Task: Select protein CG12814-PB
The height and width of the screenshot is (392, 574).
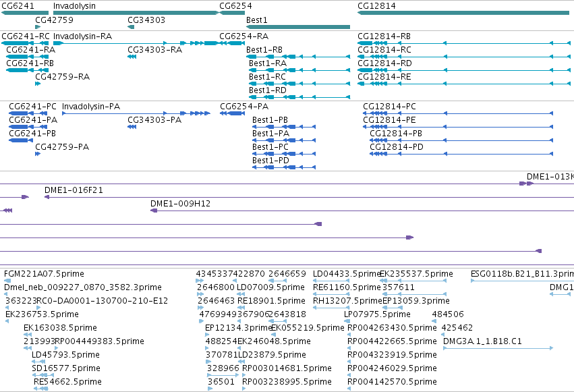Action: click(x=396, y=134)
